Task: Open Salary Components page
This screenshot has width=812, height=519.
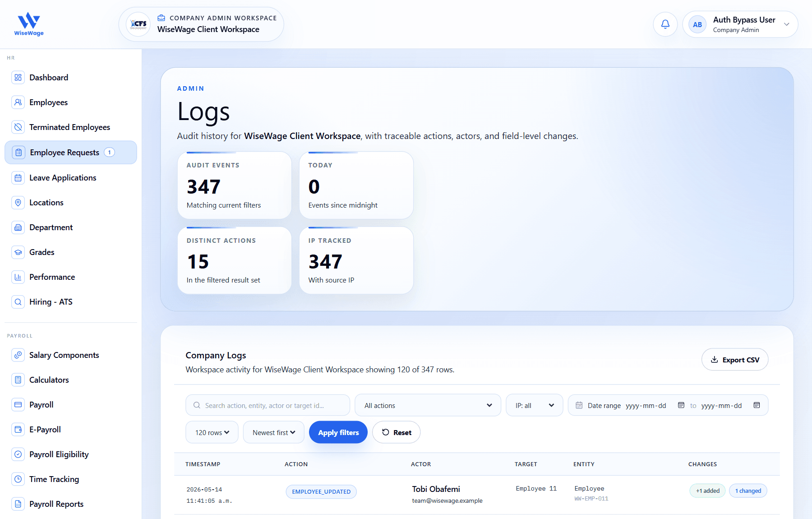Action: 71,355
